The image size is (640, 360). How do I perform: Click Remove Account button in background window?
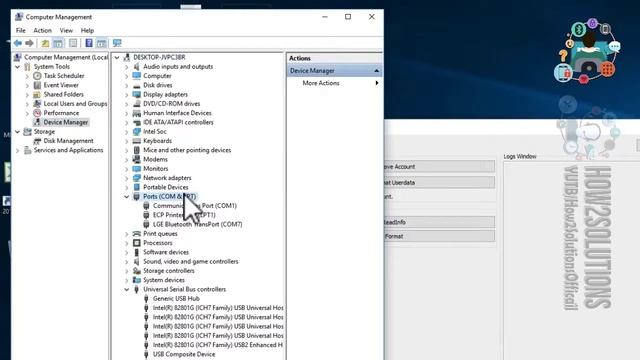(439, 167)
